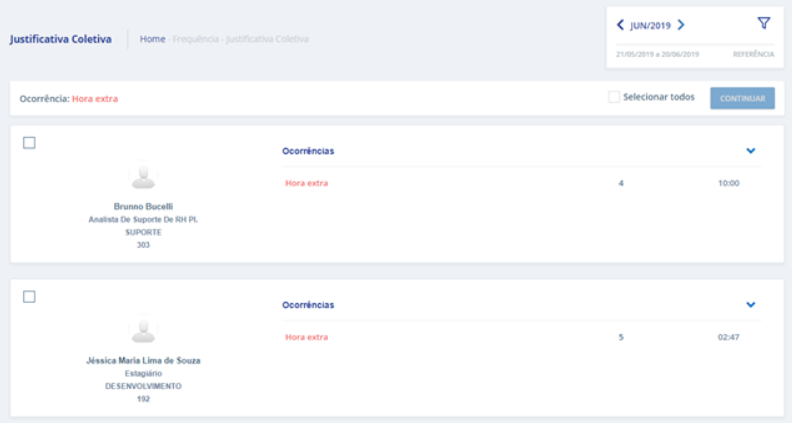Open the JUN/2019 period selector
The height and width of the screenshot is (423, 792).
[x=650, y=24]
